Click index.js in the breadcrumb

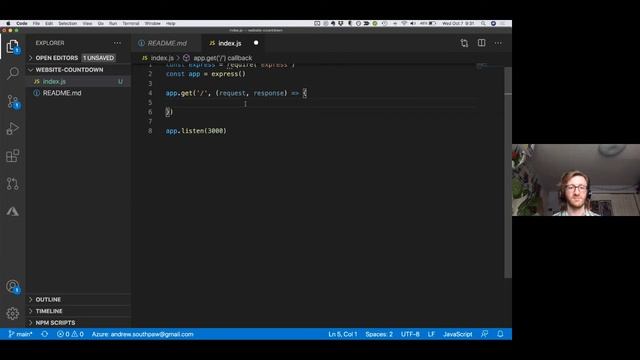tap(162, 58)
